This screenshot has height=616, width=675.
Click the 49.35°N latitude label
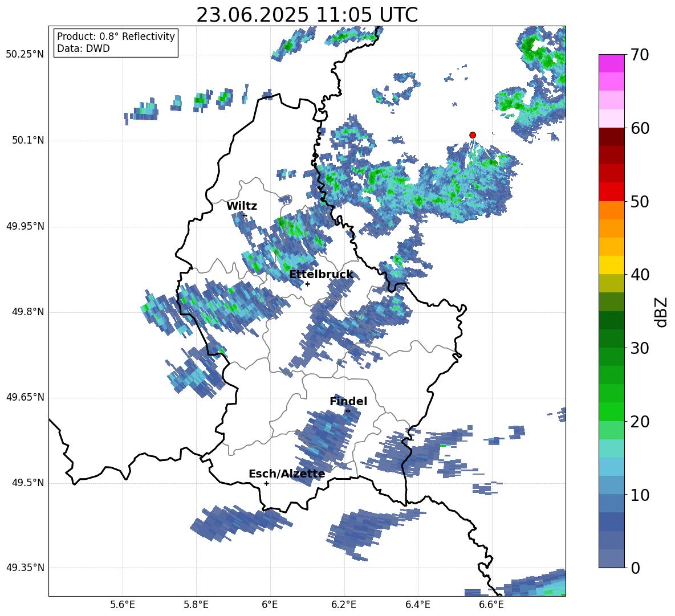(25, 568)
